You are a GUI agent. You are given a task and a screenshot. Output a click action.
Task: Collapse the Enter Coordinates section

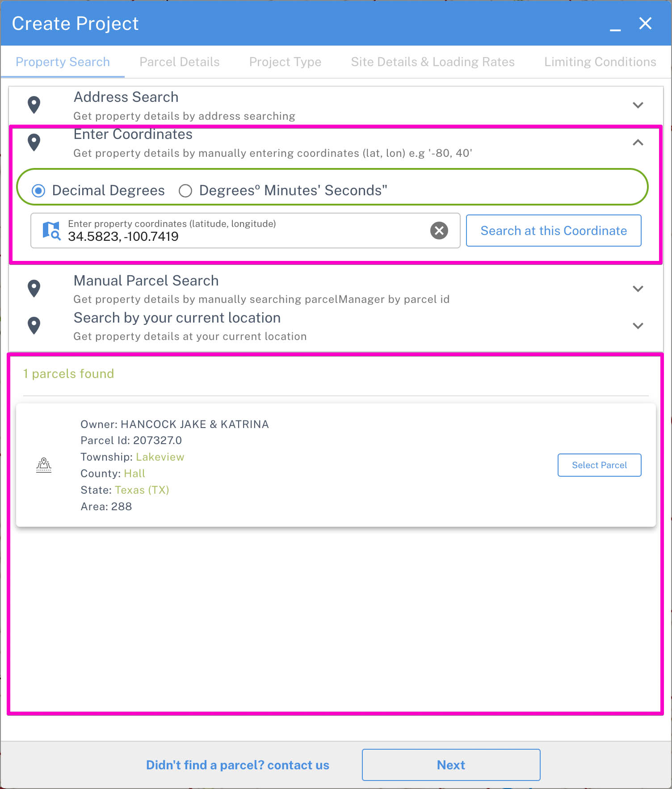coord(638,143)
